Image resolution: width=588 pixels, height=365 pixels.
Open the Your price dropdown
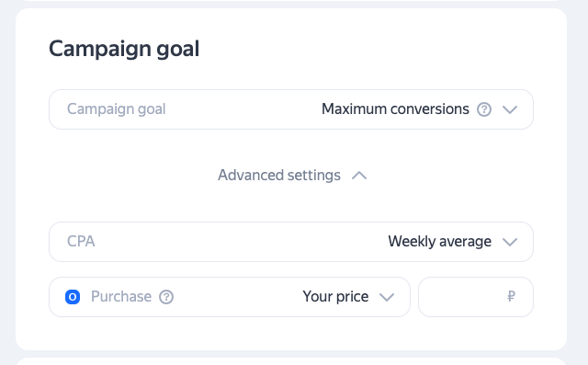(x=348, y=297)
